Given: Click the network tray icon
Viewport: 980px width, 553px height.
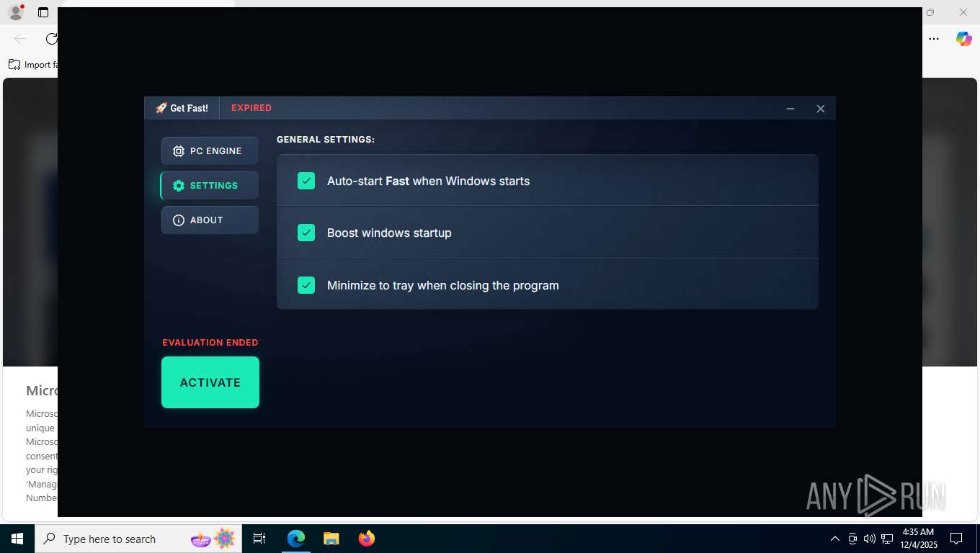Looking at the screenshot, I should tap(887, 539).
